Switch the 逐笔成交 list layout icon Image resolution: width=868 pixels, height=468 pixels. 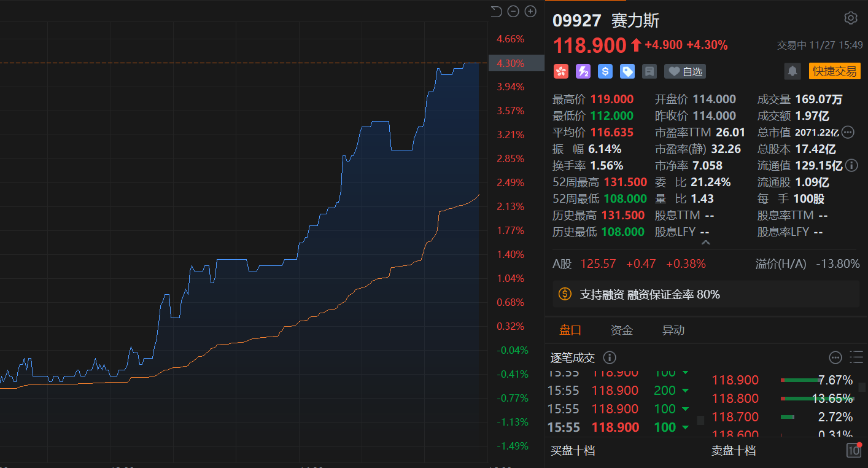point(856,357)
